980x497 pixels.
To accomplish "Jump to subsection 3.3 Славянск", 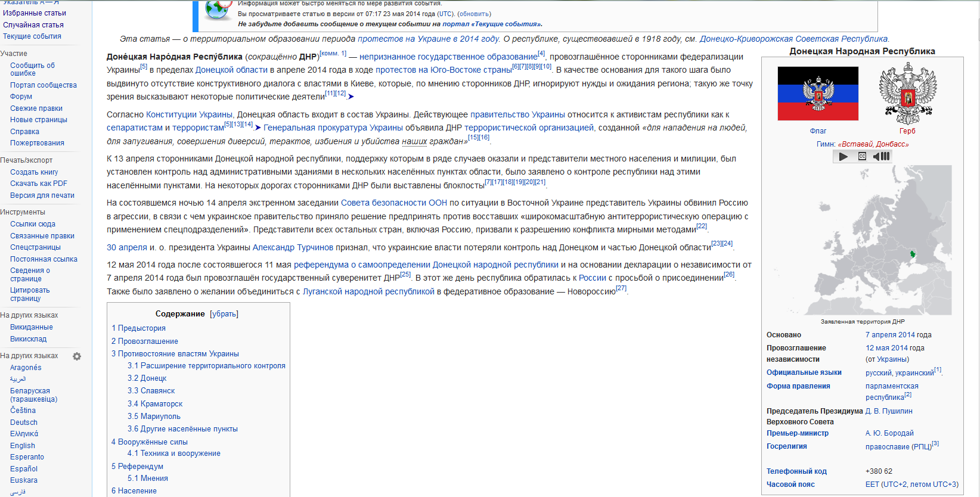I will pyautogui.click(x=151, y=391).
